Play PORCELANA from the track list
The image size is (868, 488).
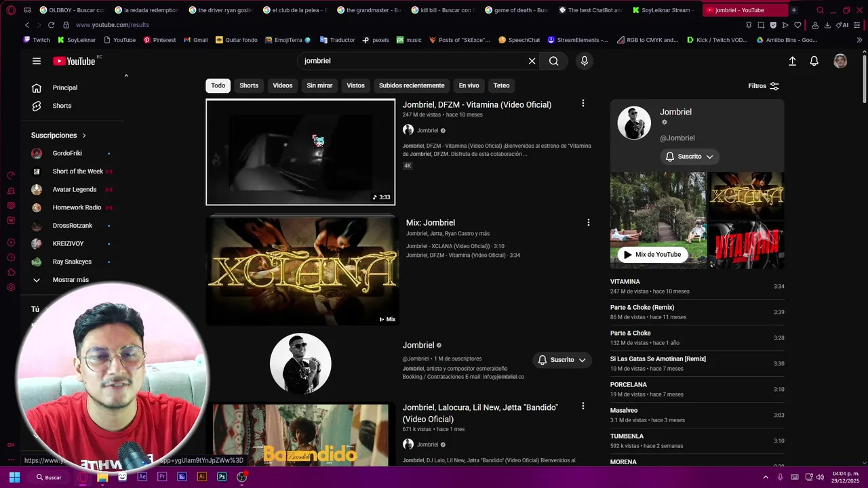[x=697, y=390]
